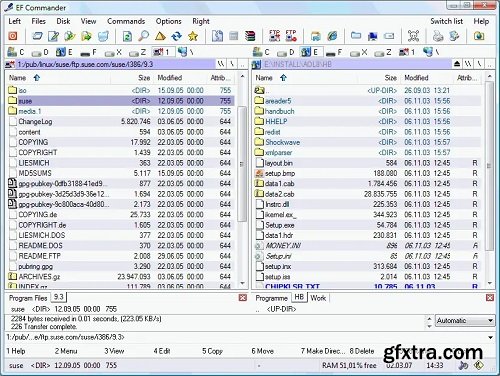Screen dimensions: 500x376
Task: Select drive D in right panel
Action: click(x=286, y=52)
